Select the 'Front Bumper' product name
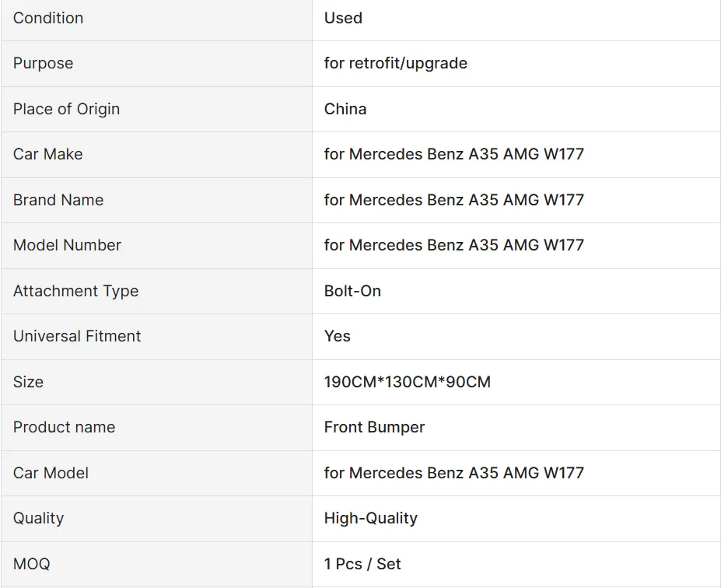The height and width of the screenshot is (588, 721). coord(374,427)
